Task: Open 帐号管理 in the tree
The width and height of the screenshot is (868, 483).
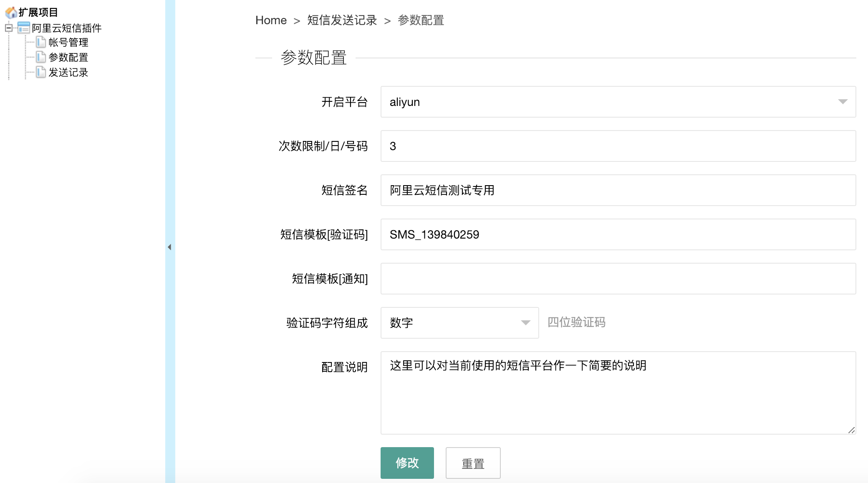Action: (68, 42)
